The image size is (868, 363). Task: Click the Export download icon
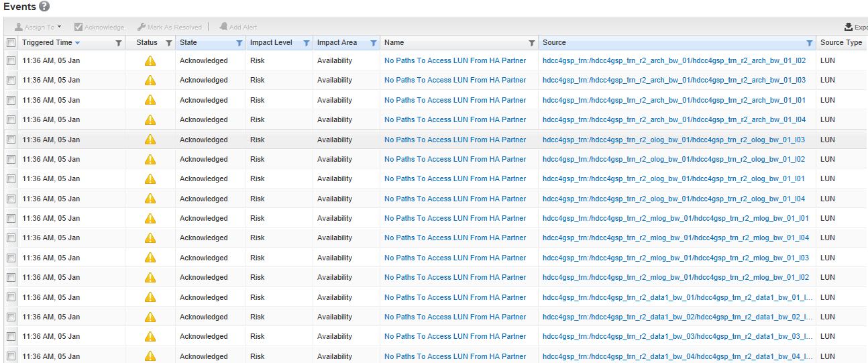pyautogui.click(x=849, y=27)
